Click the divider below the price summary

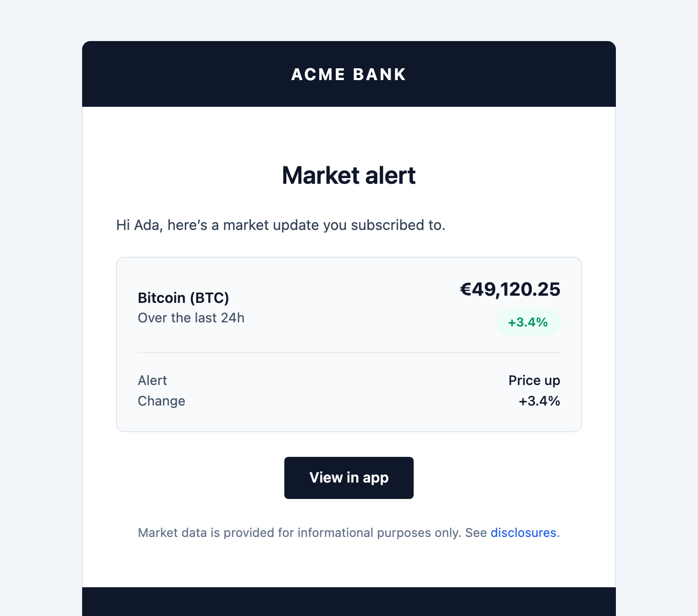348,352
